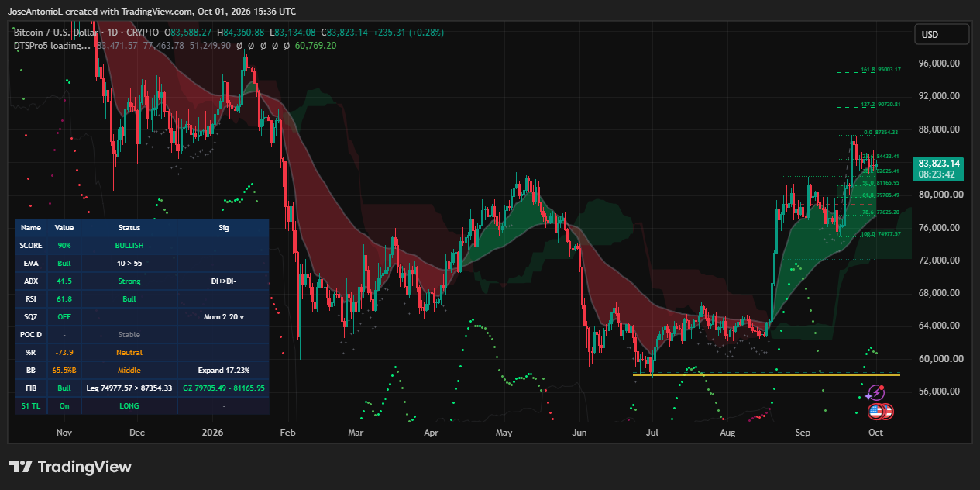The width and height of the screenshot is (980, 490).
Task: Click the SCORE 90% row in the table
Action: (x=142, y=245)
